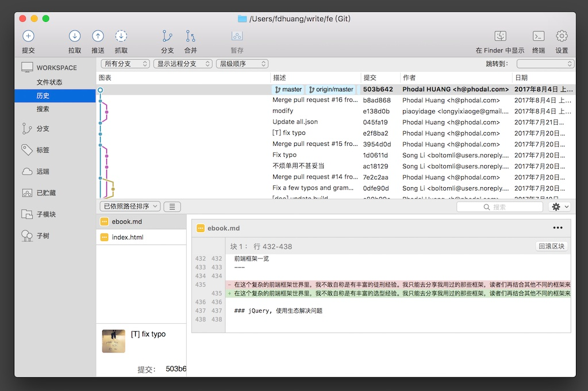588x391 pixels.
Task: Click the 分支 (Branch) toolbar icon
Action: click(167, 36)
